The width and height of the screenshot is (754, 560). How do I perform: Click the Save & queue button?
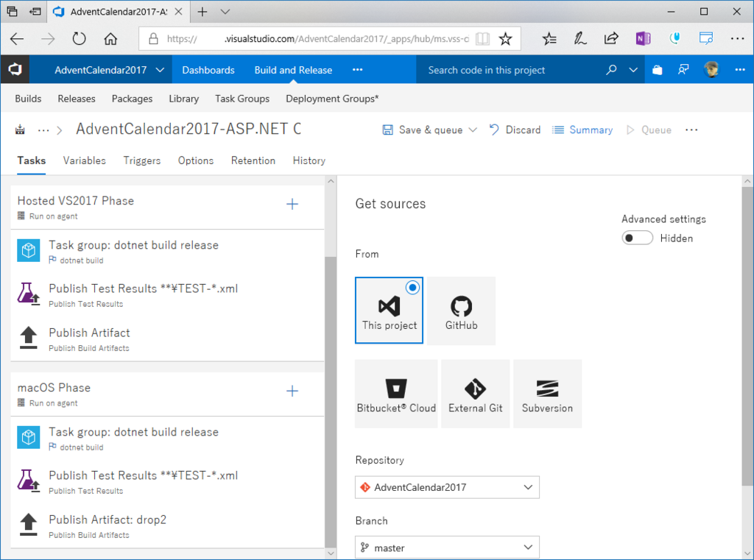(422, 130)
